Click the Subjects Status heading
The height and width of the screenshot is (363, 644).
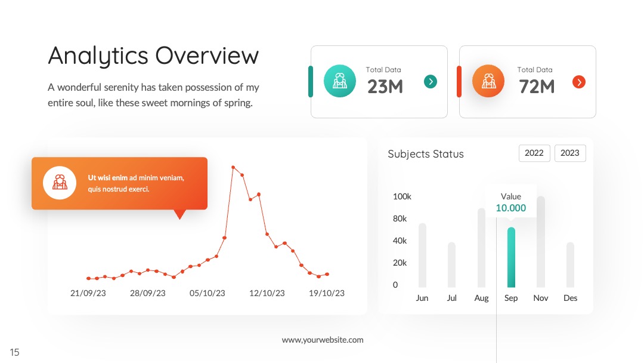426,154
